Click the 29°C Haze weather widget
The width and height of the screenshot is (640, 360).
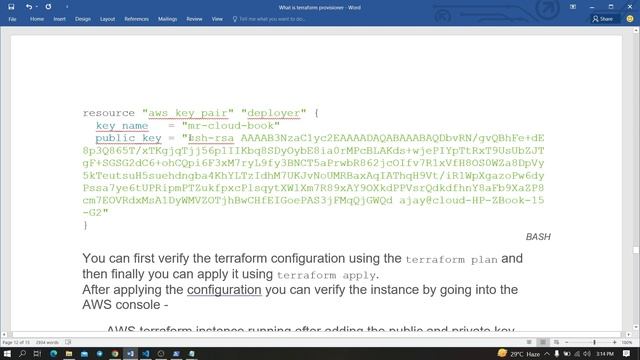[519, 353]
